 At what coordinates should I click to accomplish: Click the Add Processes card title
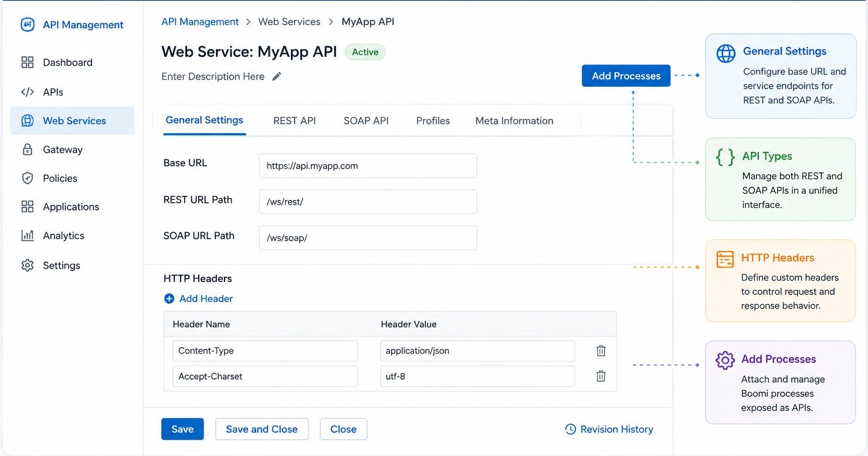[x=779, y=359]
